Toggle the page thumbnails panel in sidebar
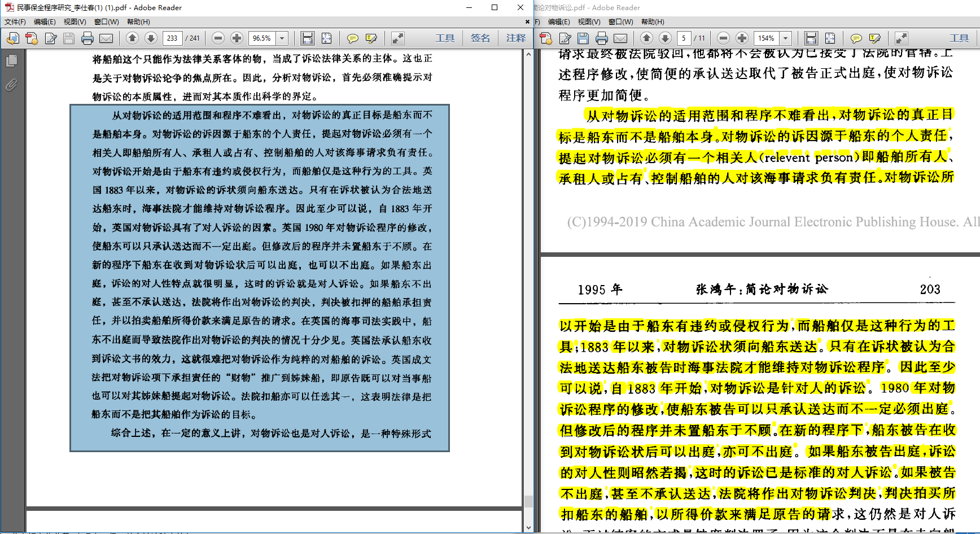 [11, 60]
